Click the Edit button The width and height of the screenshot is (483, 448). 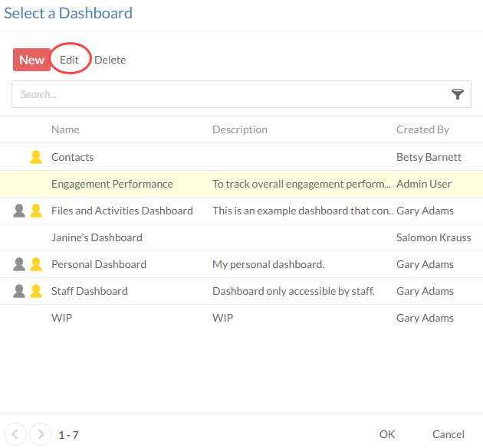(70, 60)
